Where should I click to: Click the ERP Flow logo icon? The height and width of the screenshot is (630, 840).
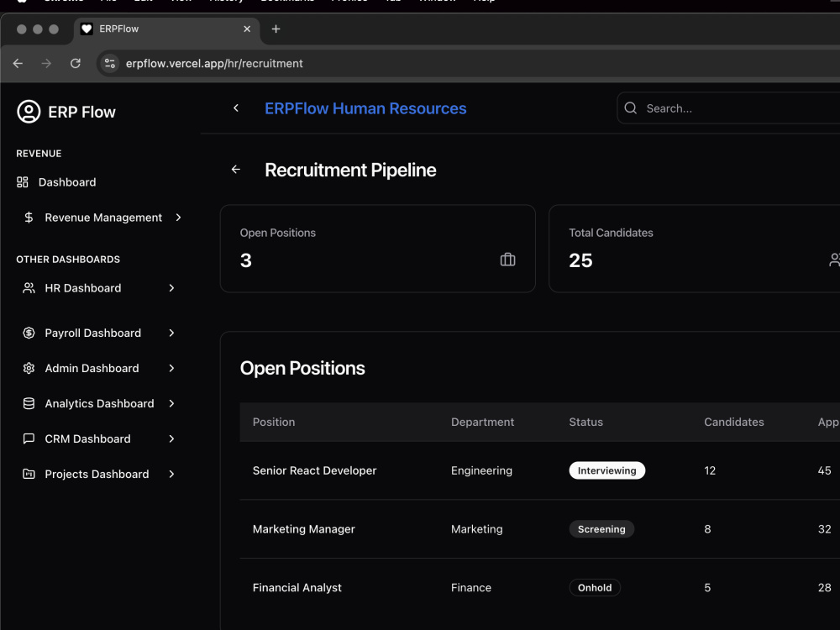click(29, 112)
